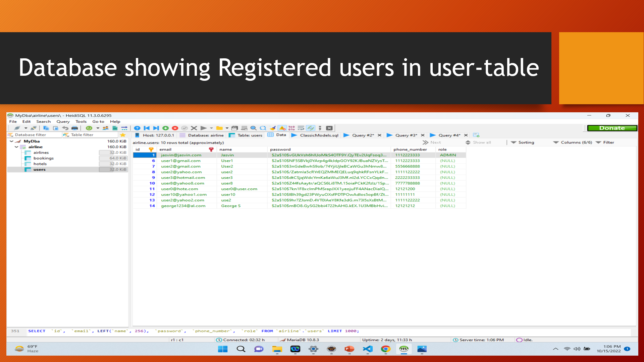The height and width of the screenshot is (362, 644).
Task: Click the ADMIN role cell
Action: pos(451,155)
